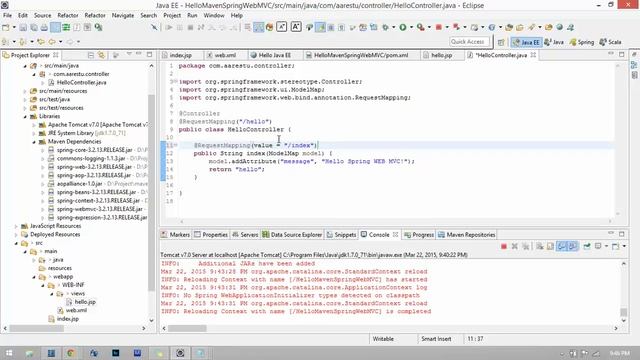Collapse the Libraries tree node

coord(25,116)
